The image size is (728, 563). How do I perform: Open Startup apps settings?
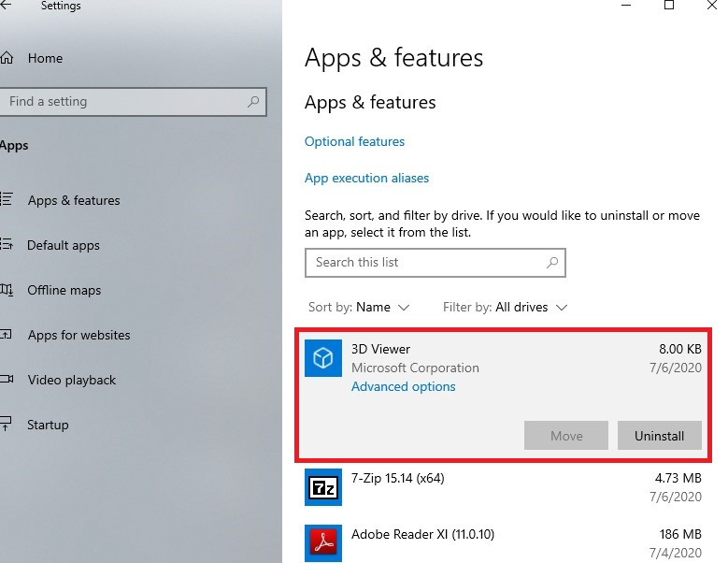pyautogui.click(x=48, y=425)
